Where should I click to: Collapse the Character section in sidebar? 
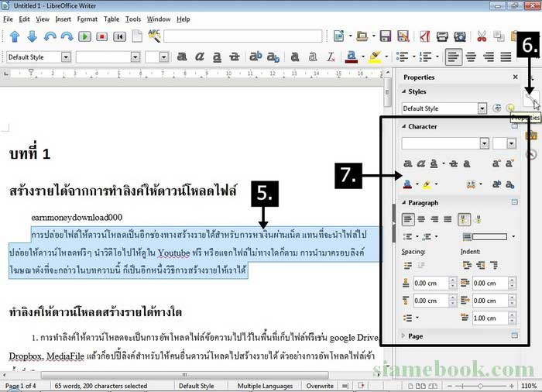(x=403, y=126)
